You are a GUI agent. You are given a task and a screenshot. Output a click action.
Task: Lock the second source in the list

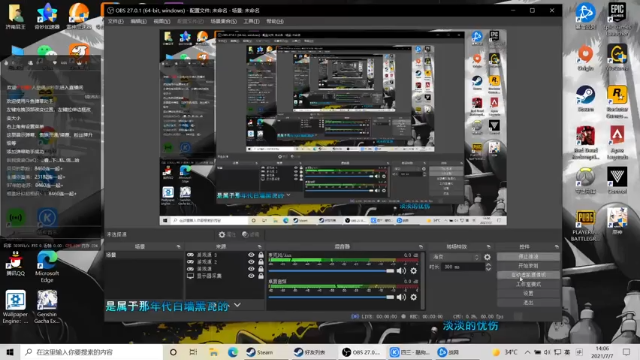tap(261, 262)
